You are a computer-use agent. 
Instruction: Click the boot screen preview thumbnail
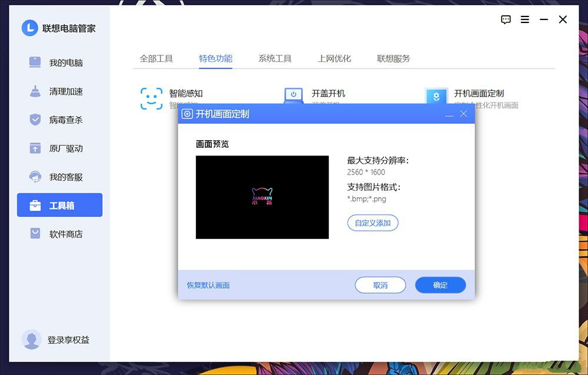262,197
